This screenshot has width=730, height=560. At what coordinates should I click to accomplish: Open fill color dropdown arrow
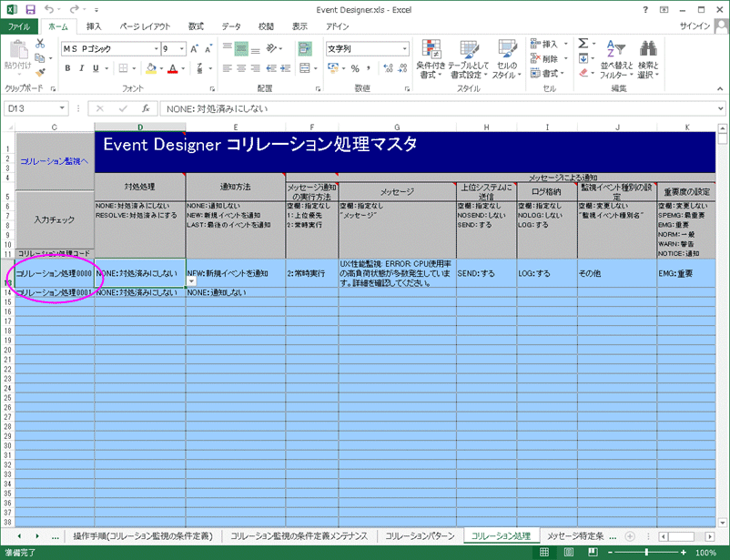(x=161, y=68)
